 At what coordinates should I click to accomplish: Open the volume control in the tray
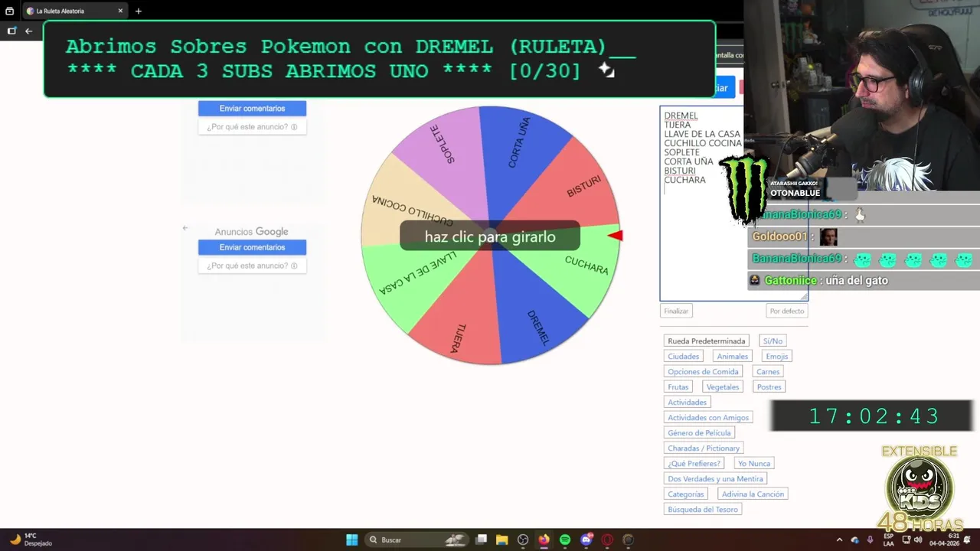918,540
